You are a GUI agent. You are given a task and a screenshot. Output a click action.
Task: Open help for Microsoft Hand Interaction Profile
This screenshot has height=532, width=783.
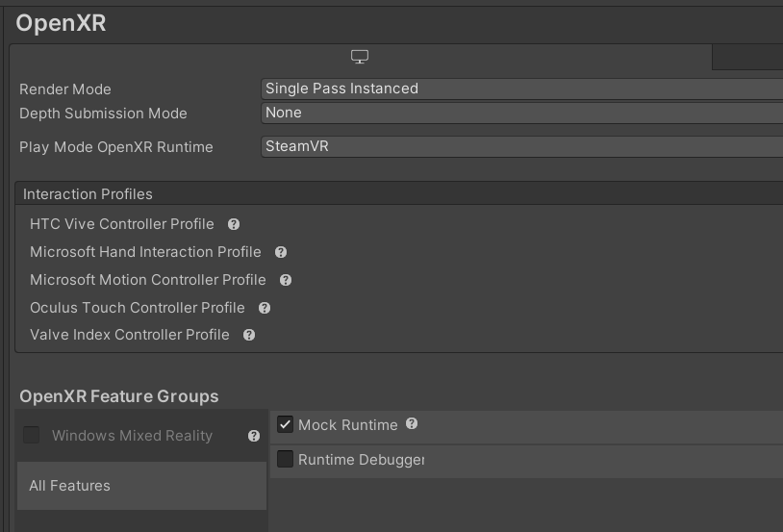click(281, 252)
